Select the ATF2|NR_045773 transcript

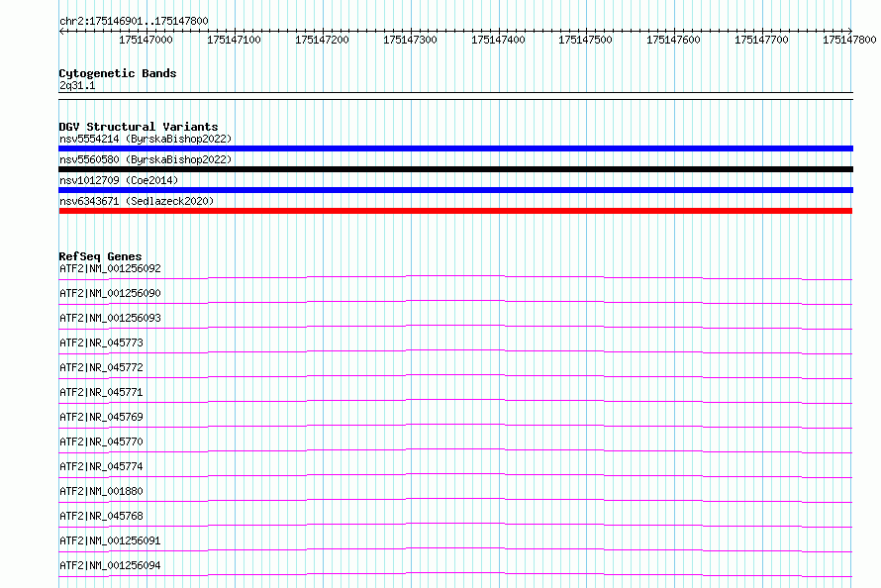(x=101, y=343)
